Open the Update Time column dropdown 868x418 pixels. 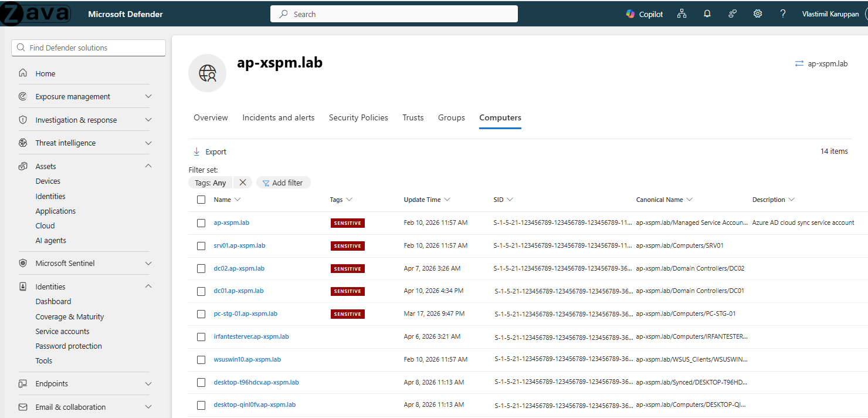click(447, 200)
